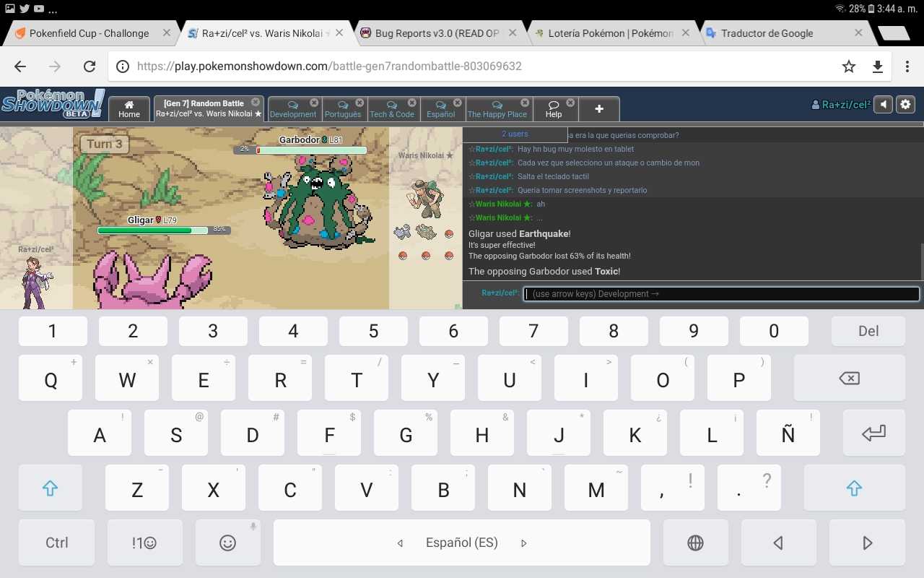Screen dimensions: 924x578
Task: Open Chrome three-dot menu
Action: coord(907,66)
